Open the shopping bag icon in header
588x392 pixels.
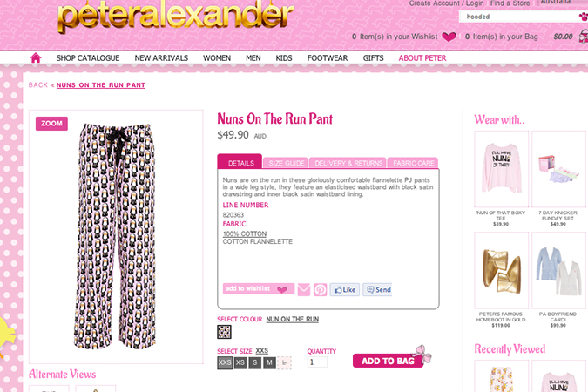[x=584, y=37]
